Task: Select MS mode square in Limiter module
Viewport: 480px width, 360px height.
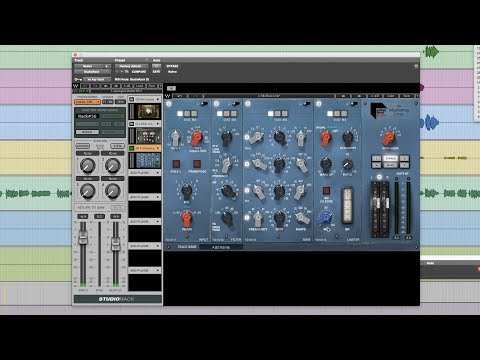Action: (x=344, y=114)
